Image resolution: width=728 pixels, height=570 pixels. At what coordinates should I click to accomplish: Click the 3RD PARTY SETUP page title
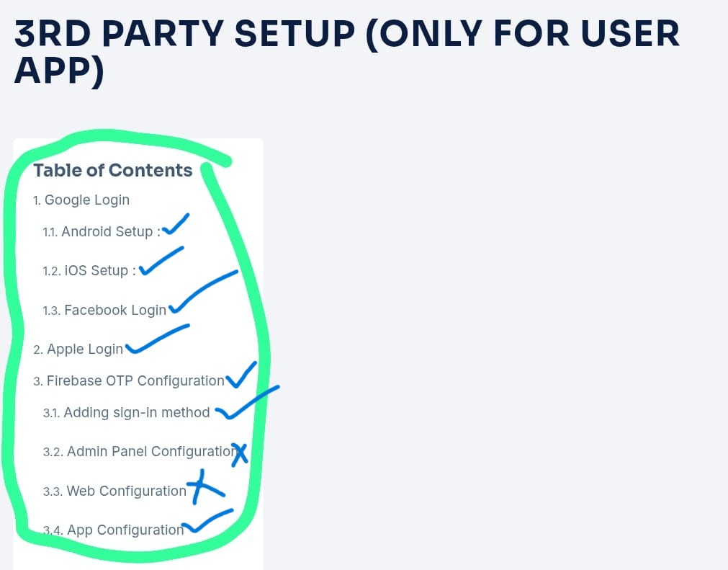click(x=347, y=52)
